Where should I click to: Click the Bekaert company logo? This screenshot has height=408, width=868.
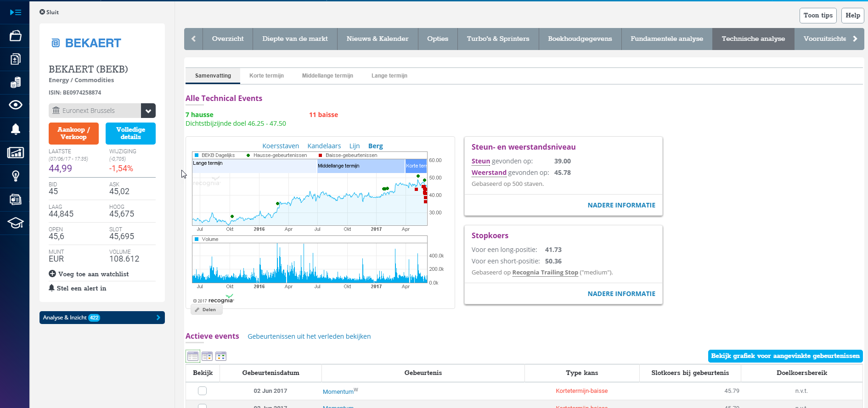point(86,43)
